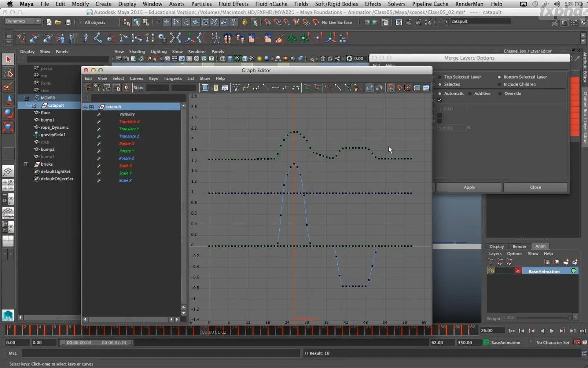This screenshot has height=368, width=588.
Task: Choose the Override layer mode radio button
Action: (500, 94)
